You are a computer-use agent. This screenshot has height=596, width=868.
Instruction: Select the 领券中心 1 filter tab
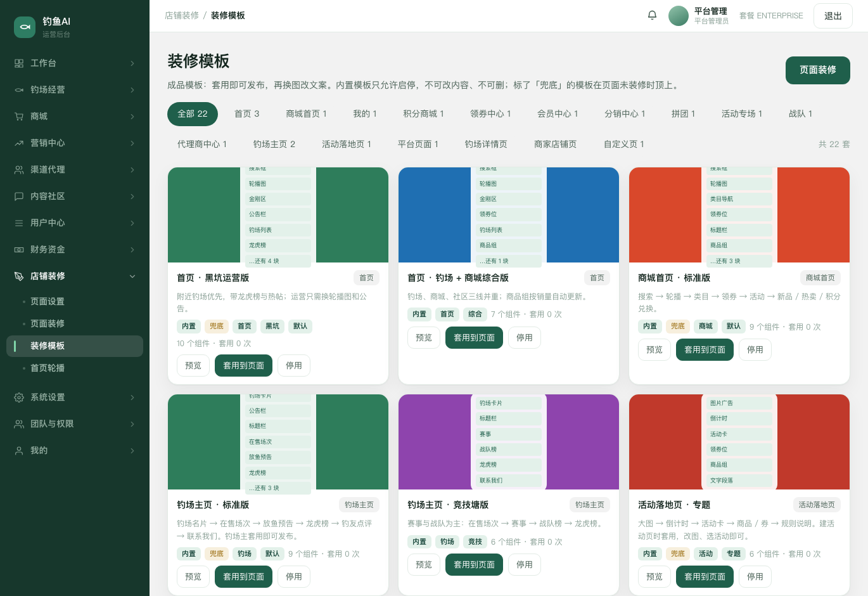(x=491, y=114)
